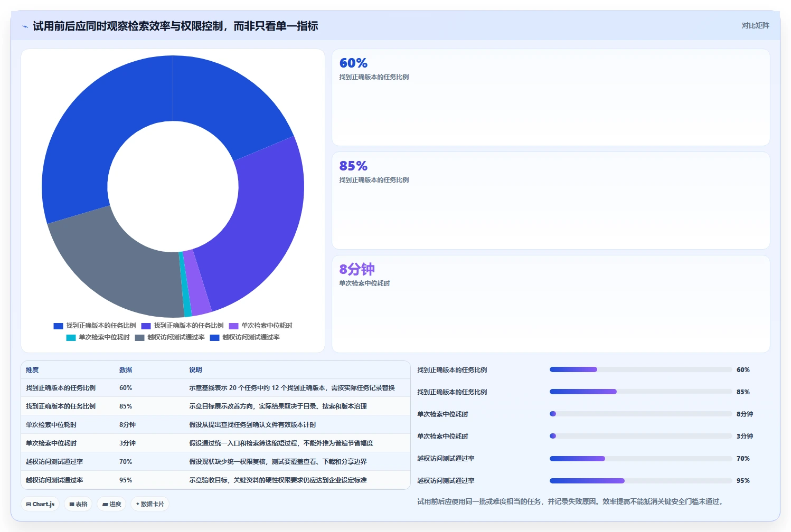
Task: Click the footnote starting 试用前后应使用同一批
Action: click(x=570, y=501)
